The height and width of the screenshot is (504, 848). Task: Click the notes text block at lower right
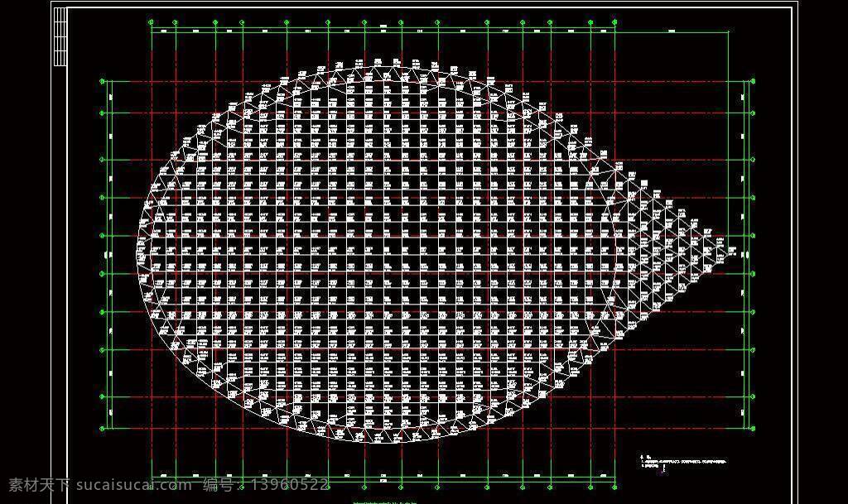pos(683,463)
